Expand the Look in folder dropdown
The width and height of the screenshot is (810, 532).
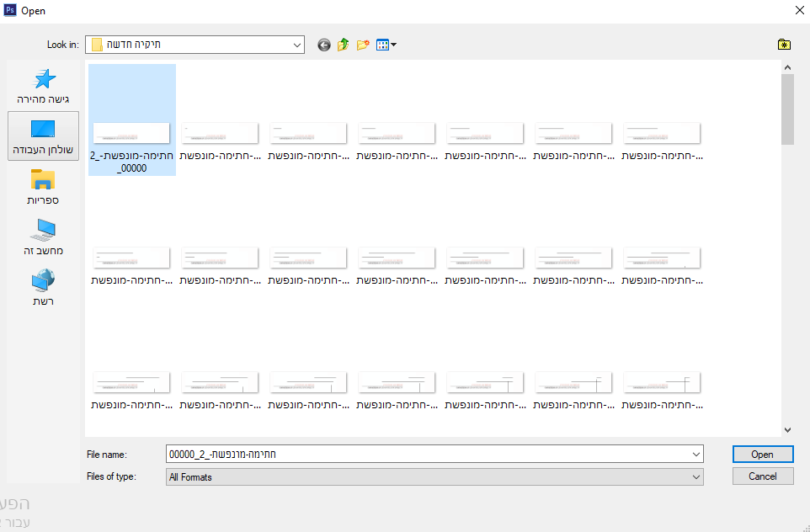coord(297,45)
